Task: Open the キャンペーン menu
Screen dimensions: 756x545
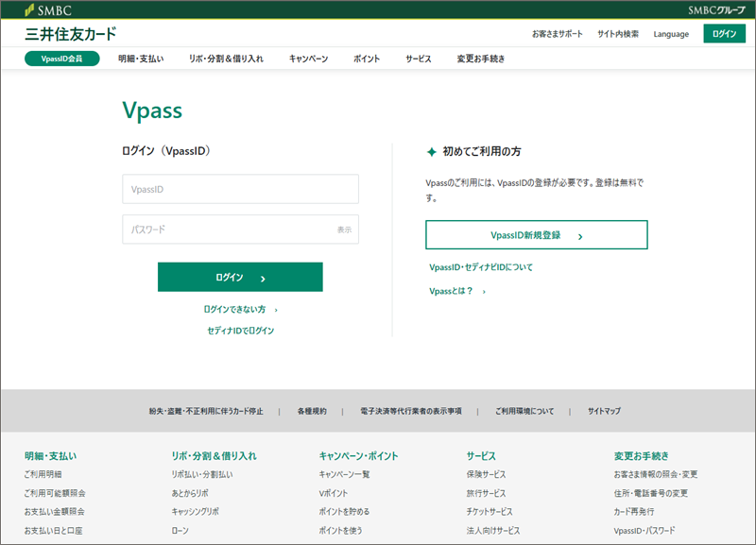Action: tap(309, 59)
